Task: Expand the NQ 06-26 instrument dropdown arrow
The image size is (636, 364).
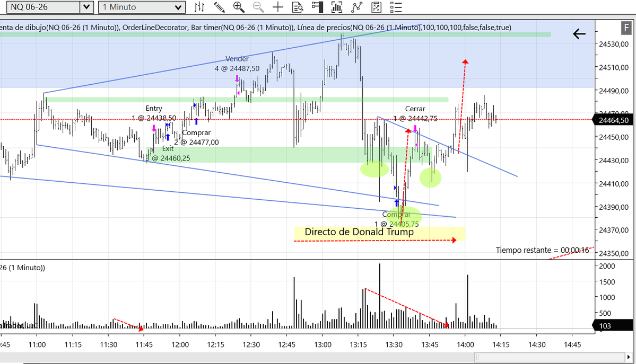Action: (86, 7)
